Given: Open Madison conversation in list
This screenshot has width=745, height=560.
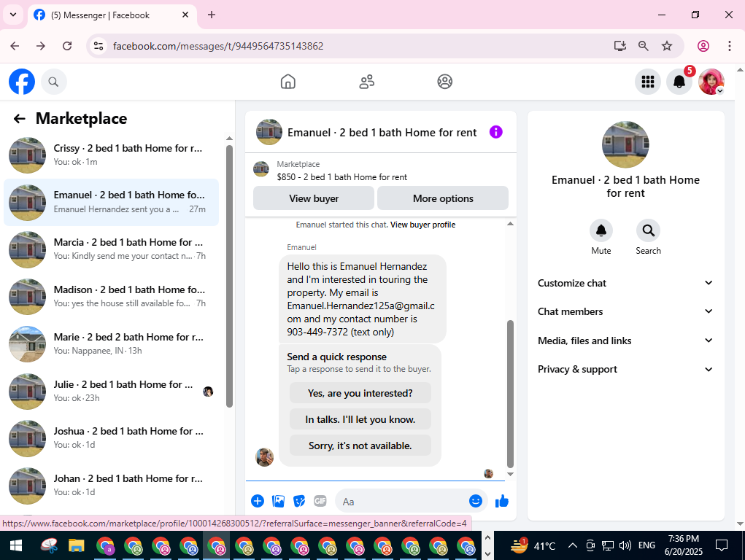Looking at the screenshot, I should click(x=111, y=296).
